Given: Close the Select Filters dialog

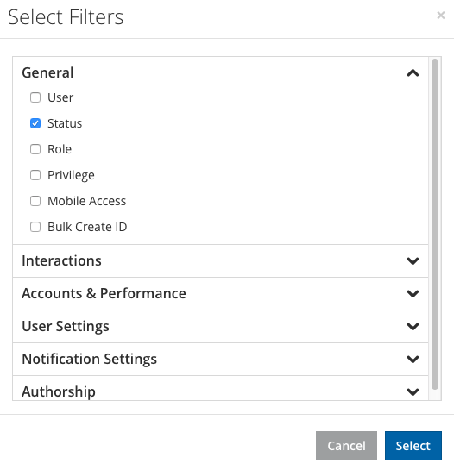Looking at the screenshot, I should (x=441, y=15).
